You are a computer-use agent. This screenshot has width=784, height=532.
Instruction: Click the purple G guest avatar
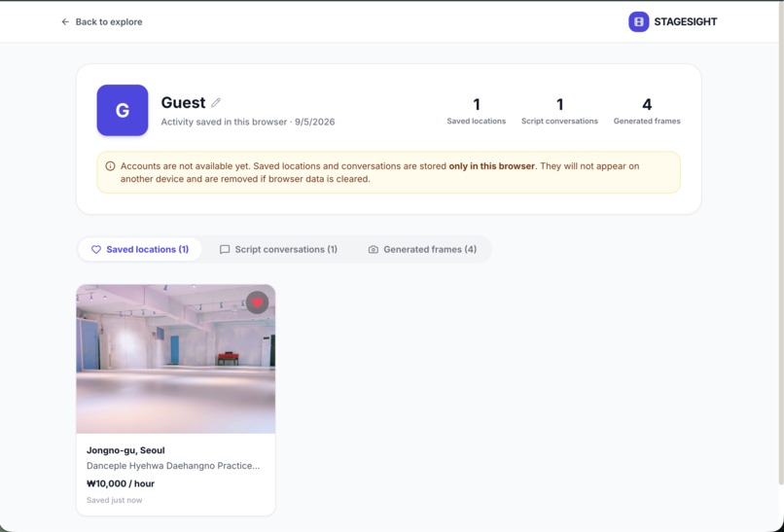point(123,110)
